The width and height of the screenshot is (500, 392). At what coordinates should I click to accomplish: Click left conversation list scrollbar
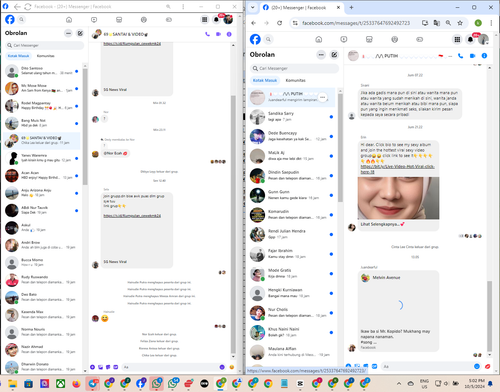coord(85,127)
